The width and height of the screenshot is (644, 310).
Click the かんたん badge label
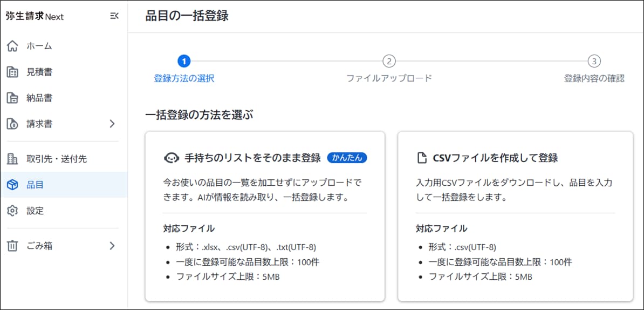tap(347, 158)
